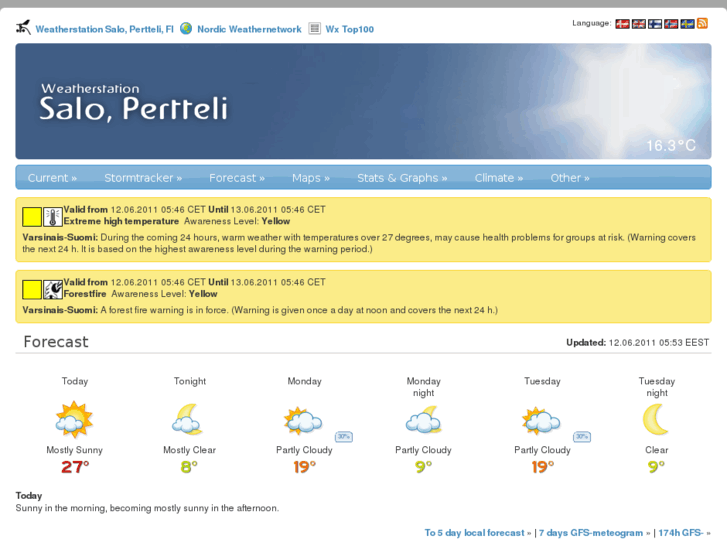The image size is (727, 545).
Task: Click Today's 27° temperature
Action: (x=75, y=467)
